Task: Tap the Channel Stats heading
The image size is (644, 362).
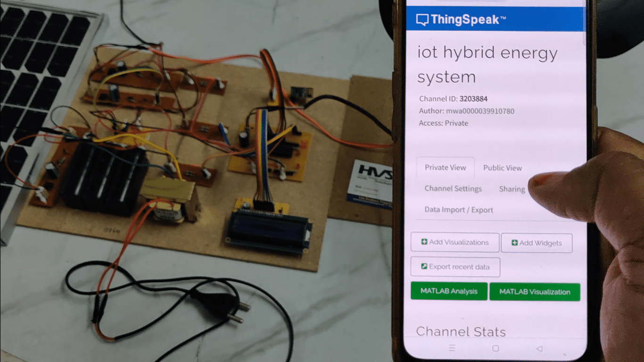Action: 461,332
